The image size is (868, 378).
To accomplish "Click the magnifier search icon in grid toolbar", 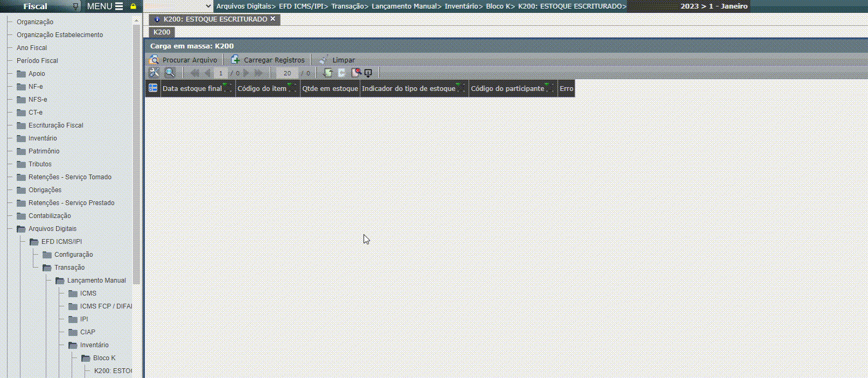I will tap(170, 73).
